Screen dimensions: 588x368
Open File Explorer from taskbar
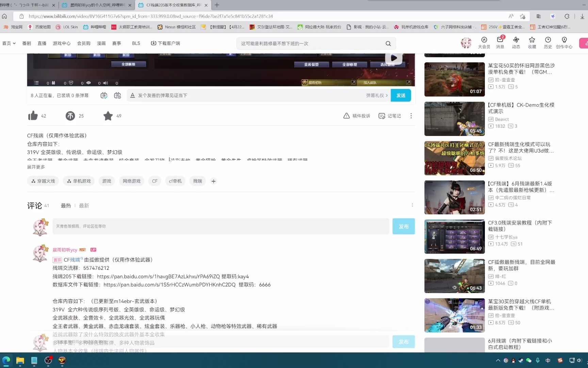pyautogui.click(x=20, y=360)
